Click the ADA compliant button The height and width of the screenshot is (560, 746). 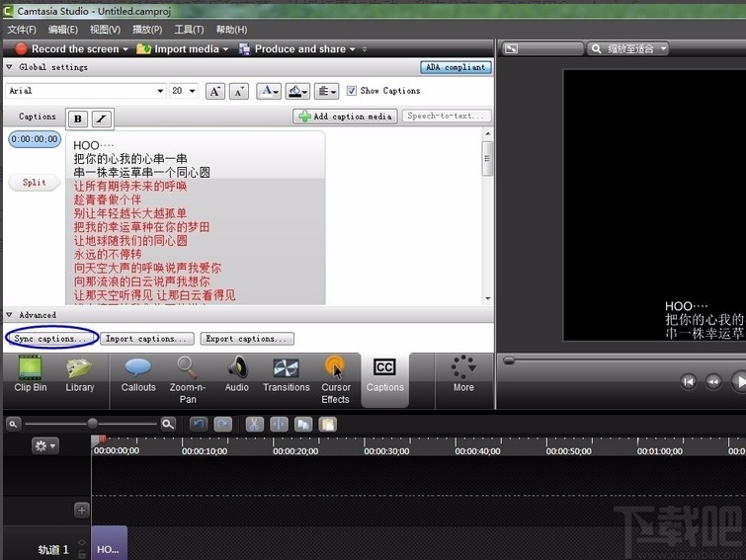456,67
